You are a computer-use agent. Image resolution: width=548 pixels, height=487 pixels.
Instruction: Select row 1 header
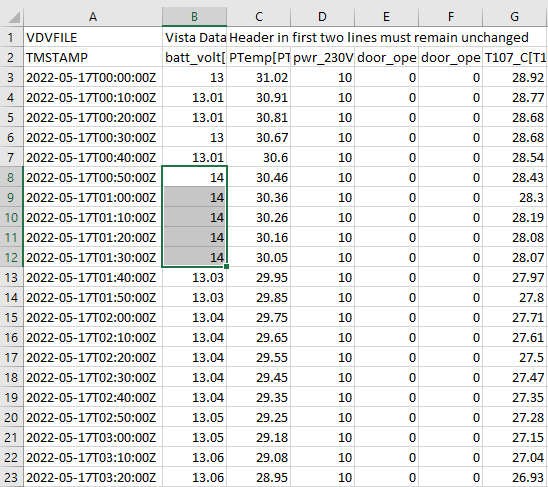click(x=12, y=37)
